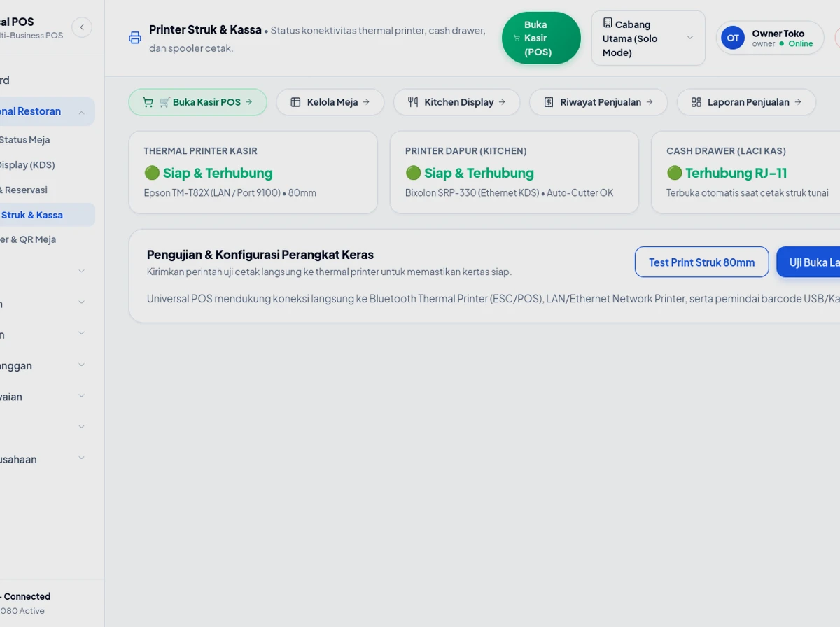Click the OT user avatar circle
The height and width of the screenshot is (627, 840).
click(x=733, y=38)
